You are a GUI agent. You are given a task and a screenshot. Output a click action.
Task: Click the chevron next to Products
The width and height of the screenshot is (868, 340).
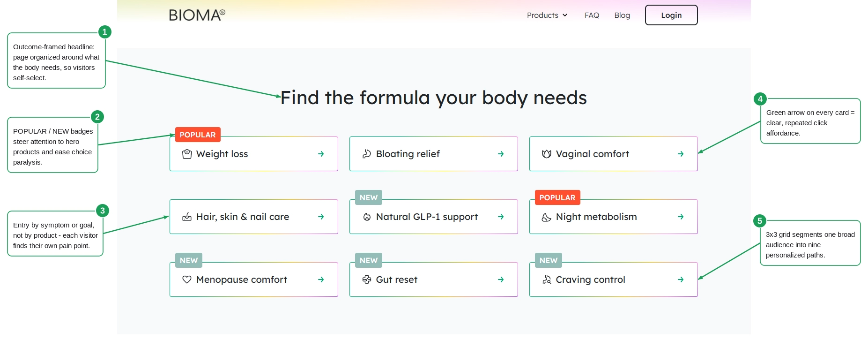(565, 15)
